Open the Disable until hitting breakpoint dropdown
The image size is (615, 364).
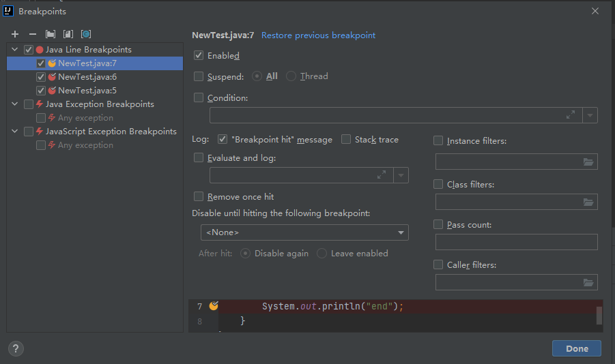tap(304, 232)
